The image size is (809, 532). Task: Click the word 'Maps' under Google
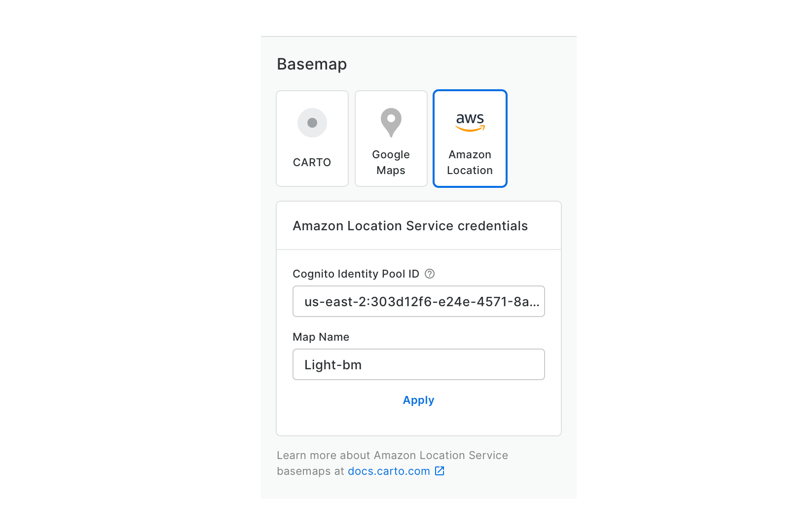(391, 171)
